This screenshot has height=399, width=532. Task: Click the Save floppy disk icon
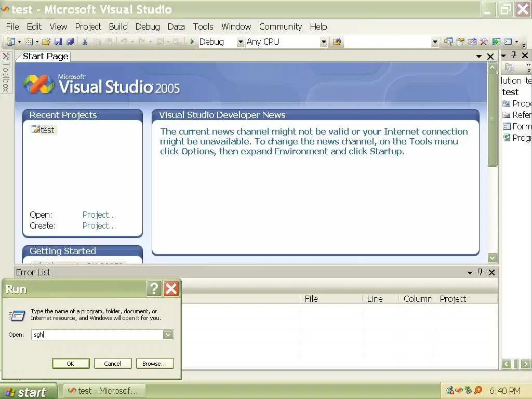(58, 42)
